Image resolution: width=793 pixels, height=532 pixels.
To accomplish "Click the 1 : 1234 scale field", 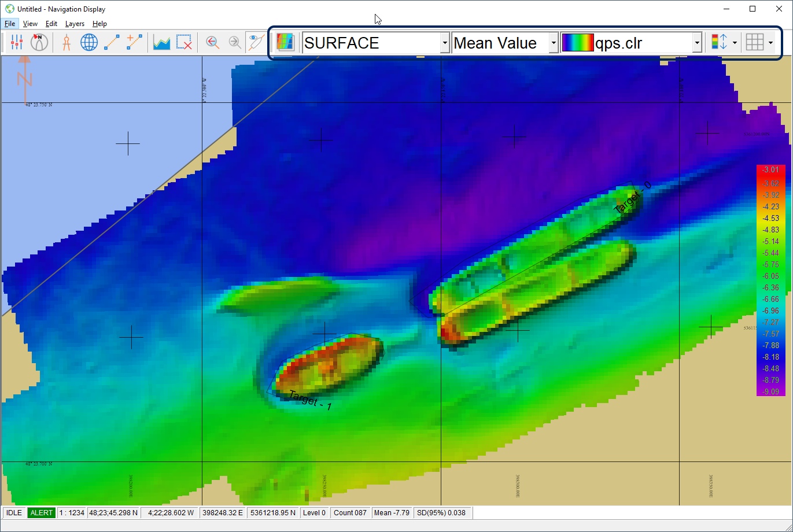I will (x=72, y=512).
